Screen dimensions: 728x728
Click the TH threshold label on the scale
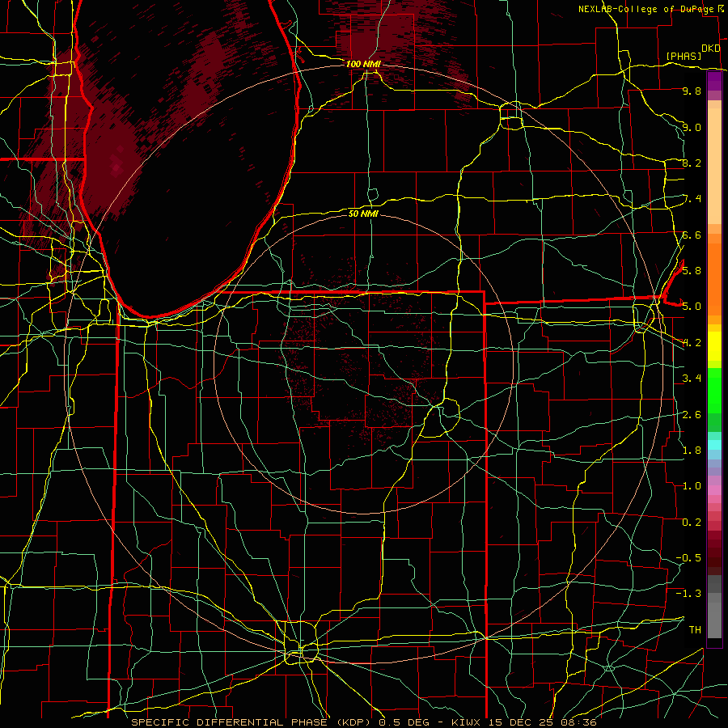tap(695, 629)
